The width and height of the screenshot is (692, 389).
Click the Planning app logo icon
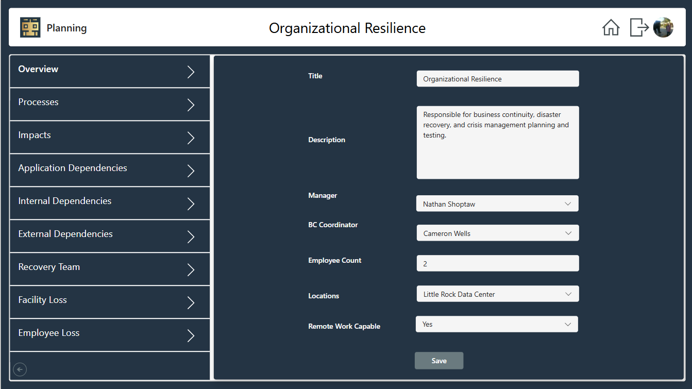tap(30, 27)
